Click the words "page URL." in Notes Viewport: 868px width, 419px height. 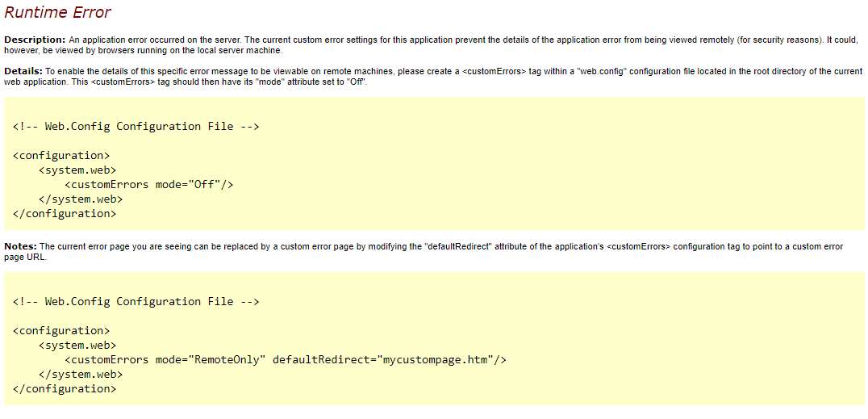tap(24, 258)
